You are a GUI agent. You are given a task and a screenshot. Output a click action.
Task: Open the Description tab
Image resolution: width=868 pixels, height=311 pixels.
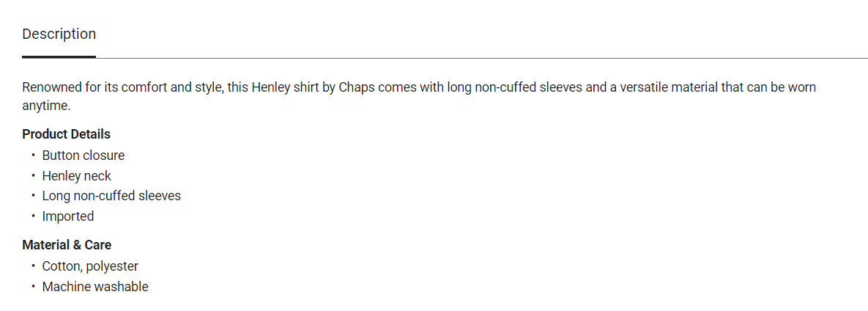pos(59,34)
